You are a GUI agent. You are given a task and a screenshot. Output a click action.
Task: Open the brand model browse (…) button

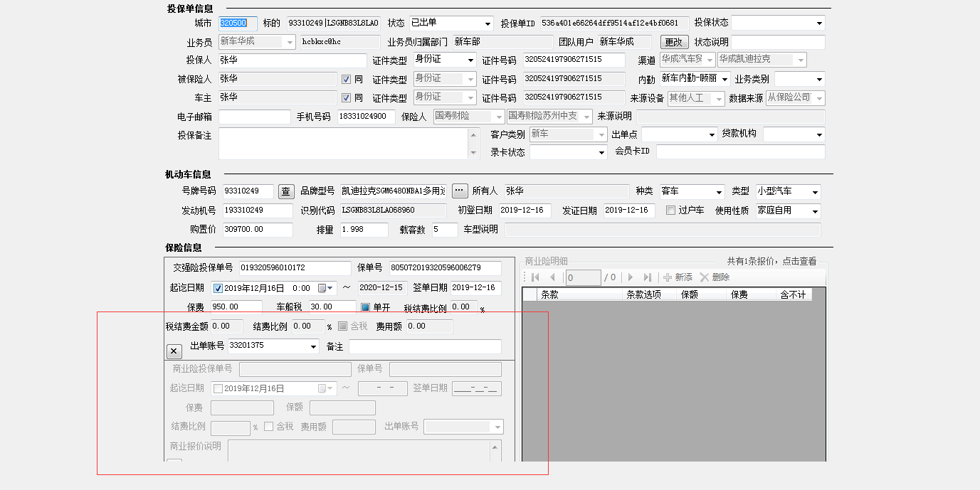click(x=460, y=191)
